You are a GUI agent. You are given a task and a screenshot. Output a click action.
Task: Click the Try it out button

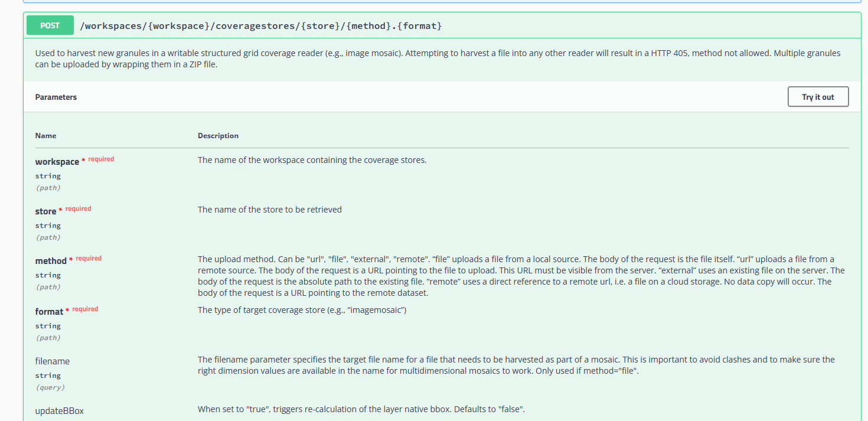click(x=818, y=96)
